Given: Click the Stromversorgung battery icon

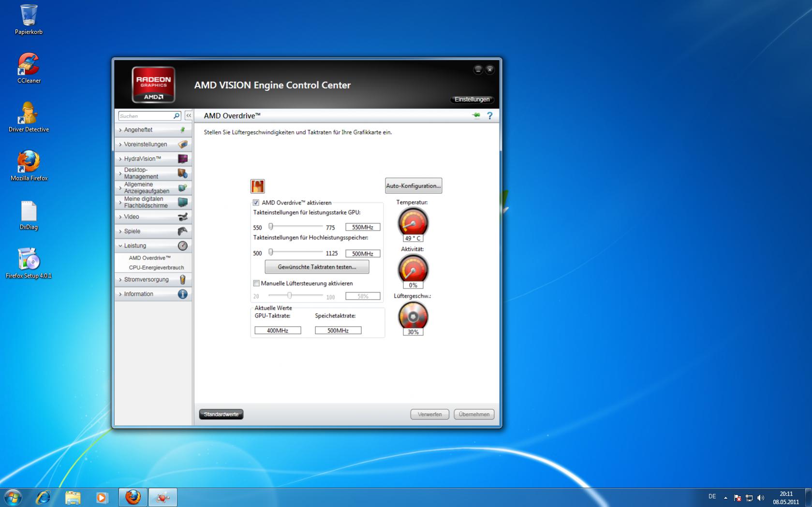Looking at the screenshot, I should pos(182,280).
